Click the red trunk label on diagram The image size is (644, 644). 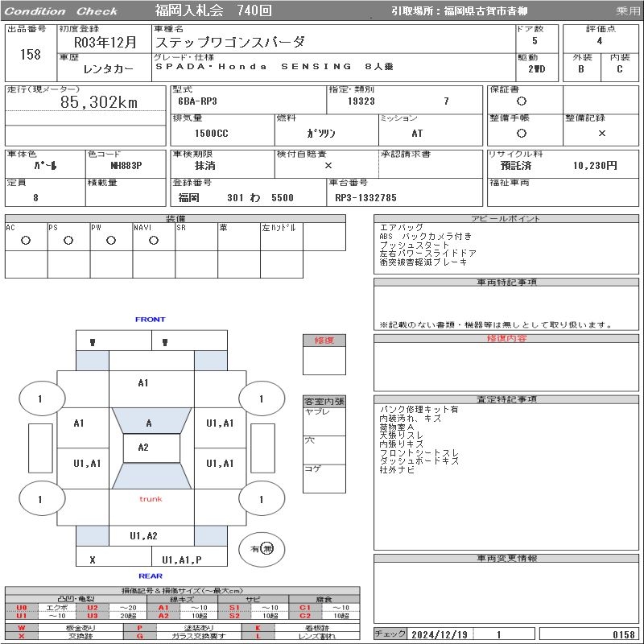[x=151, y=499]
